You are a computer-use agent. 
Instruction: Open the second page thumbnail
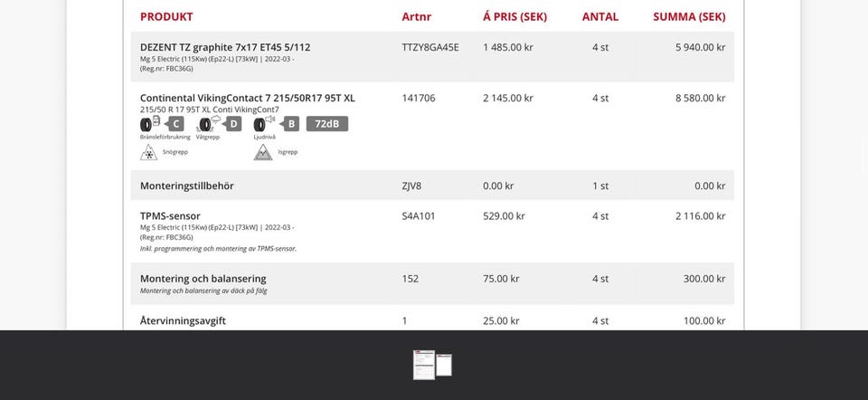[x=444, y=365]
